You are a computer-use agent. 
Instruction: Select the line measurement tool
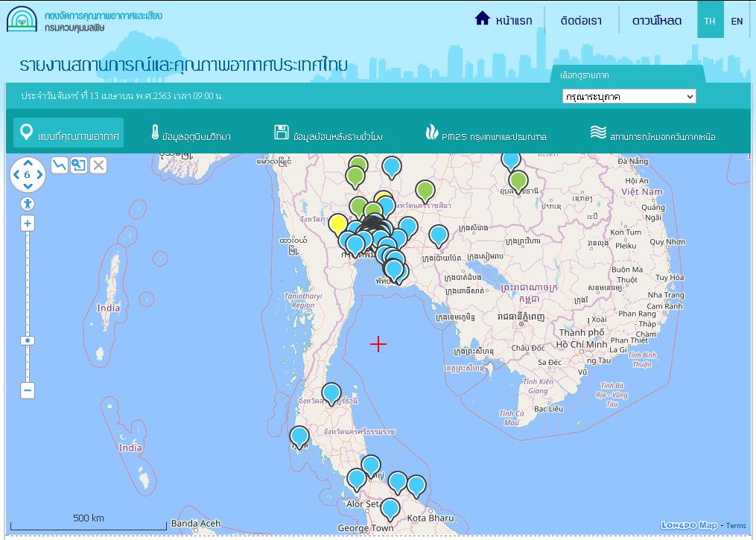[60, 165]
